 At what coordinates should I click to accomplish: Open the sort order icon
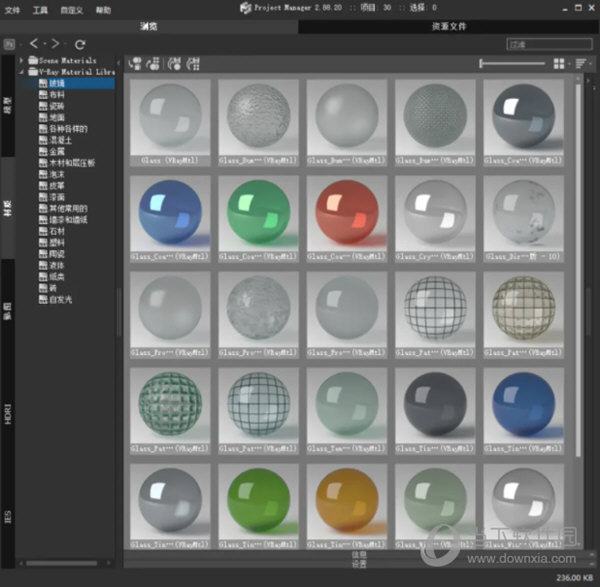580,64
